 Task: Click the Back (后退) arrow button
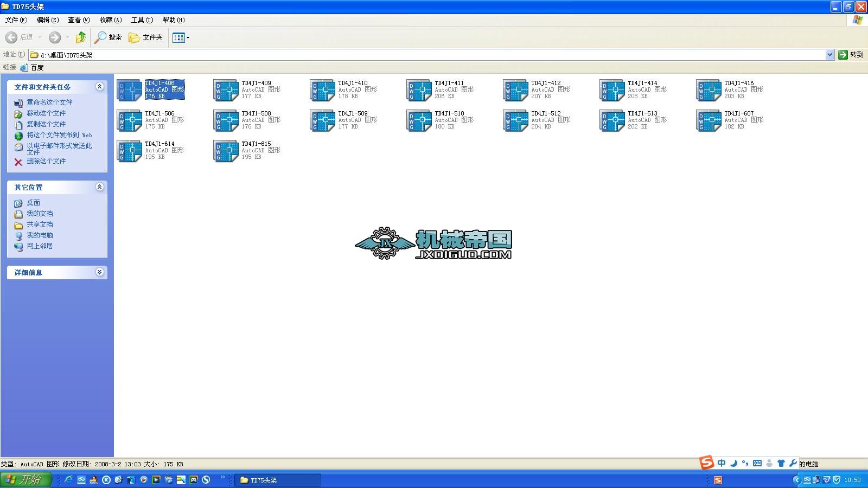click(x=20, y=37)
